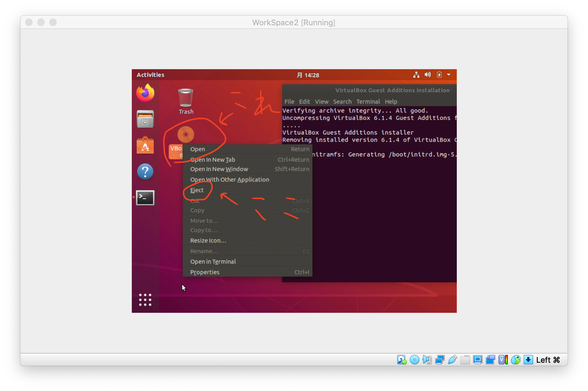Open the terminal View menu
Viewport: 588px width, 391px height.
coord(322,102)
